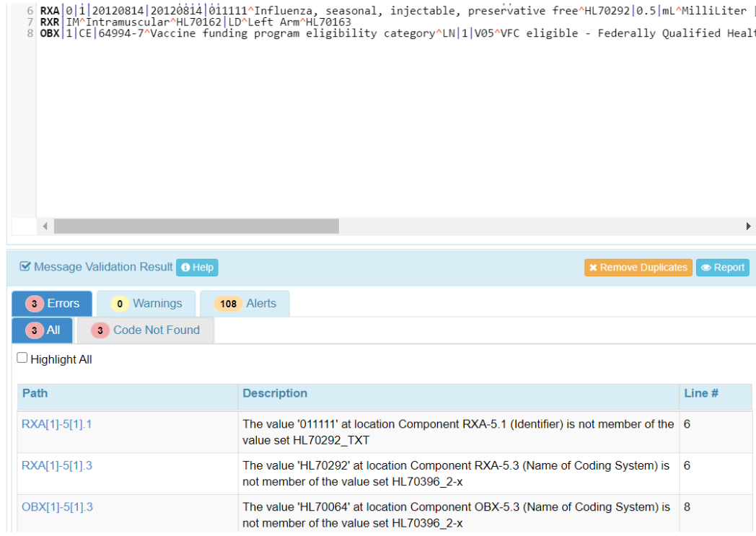Viewport: 756px width, 536px height.
Task: Click the OBX[1]-5[1].3 error path link
Action: click(x=58, y=507)
